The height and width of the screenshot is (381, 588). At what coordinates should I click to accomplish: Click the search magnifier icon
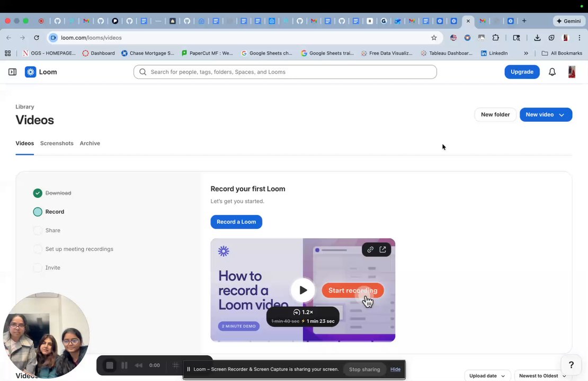(x=142, y=72)
